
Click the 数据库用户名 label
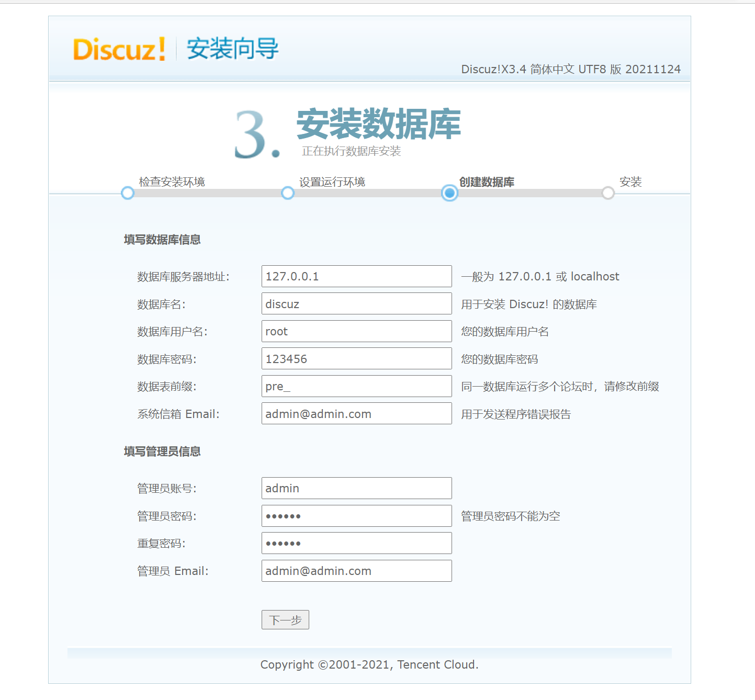(172, 332)
